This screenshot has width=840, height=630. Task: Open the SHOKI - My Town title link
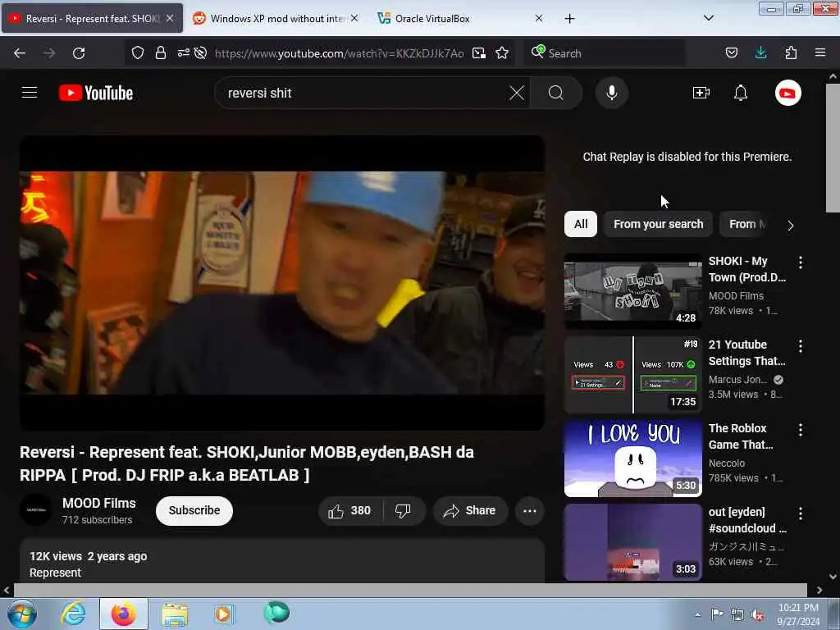click(746, 269)
